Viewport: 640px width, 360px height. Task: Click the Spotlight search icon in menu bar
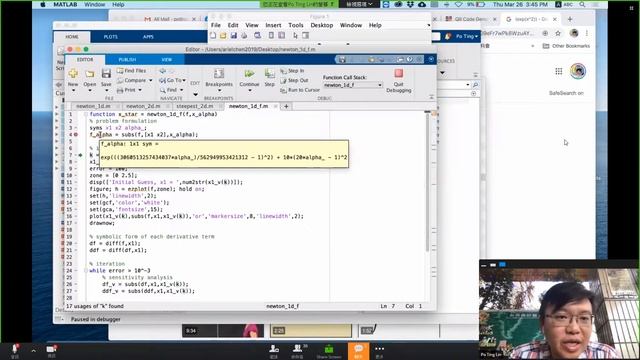click(x=582, y=4)
